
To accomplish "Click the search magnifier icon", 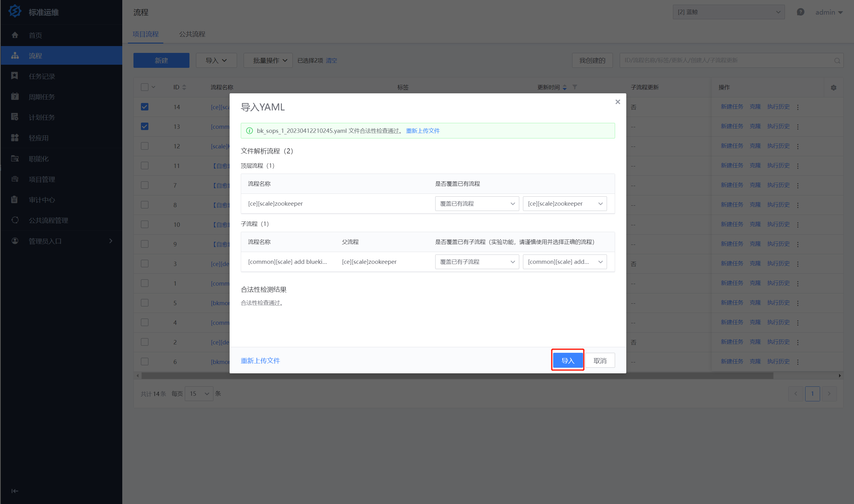I will [837, 60].
